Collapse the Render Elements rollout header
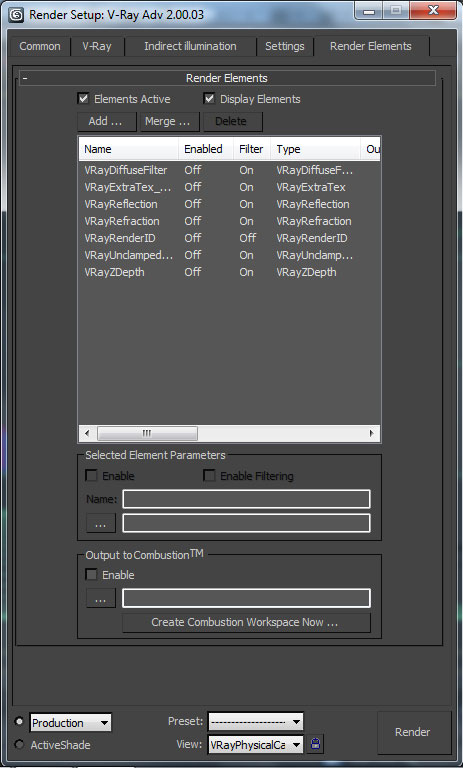Image resolution: width=463 pixels, height=768 pixels. [227, 78]
